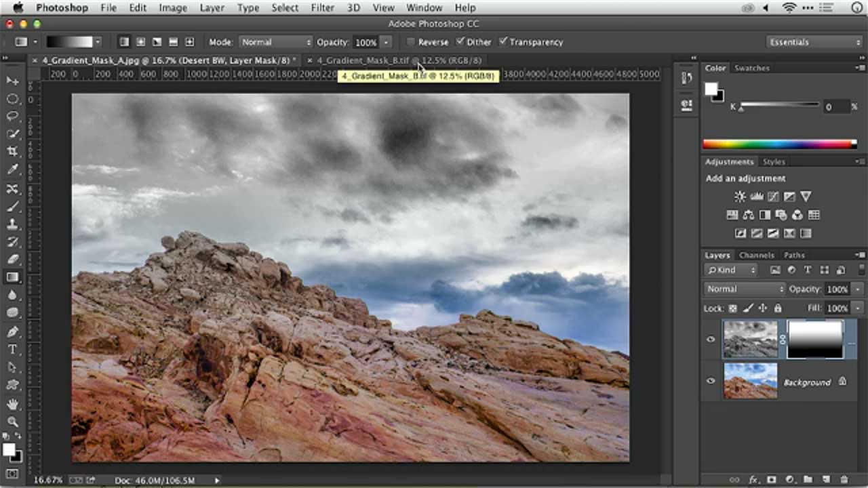Image resolution: width=868 pixels, height=488 pixels.
Task: Select the History Brush tool
Action: tap(12, 241)
